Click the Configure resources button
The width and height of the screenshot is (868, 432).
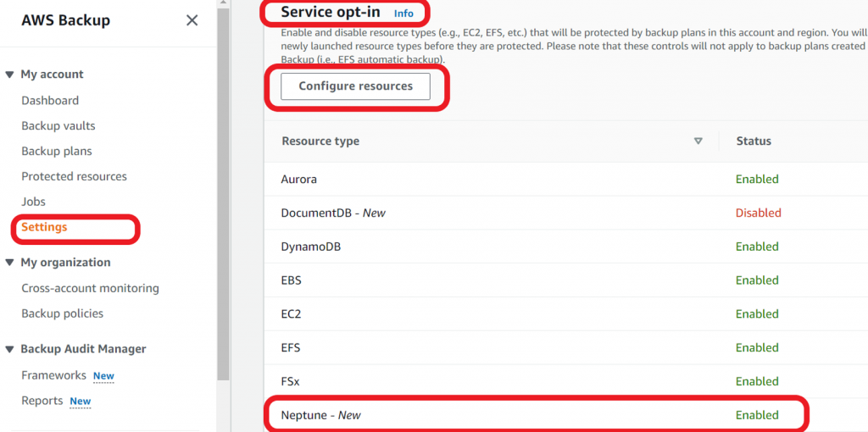355,86
